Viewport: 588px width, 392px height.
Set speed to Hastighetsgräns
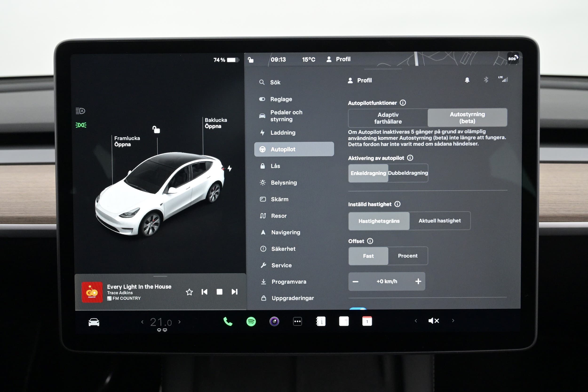click(379, 221)
